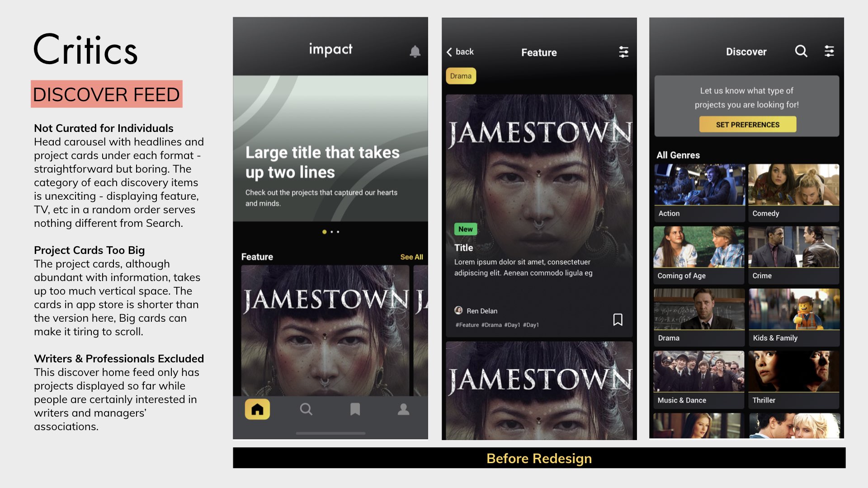The height and width of the screenshot is (488, 868).
Task: Open the See All link for Feature
Action: coord(411,257)
